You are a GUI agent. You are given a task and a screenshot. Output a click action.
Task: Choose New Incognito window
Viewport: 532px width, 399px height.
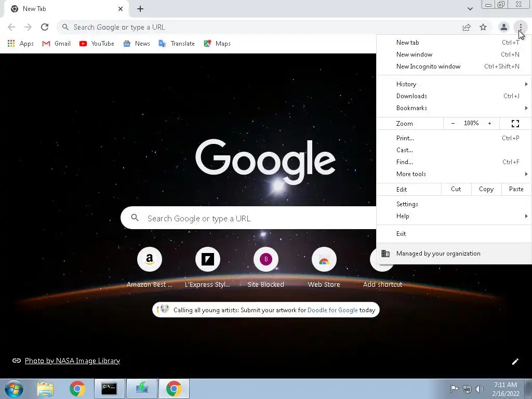point(454,66)
